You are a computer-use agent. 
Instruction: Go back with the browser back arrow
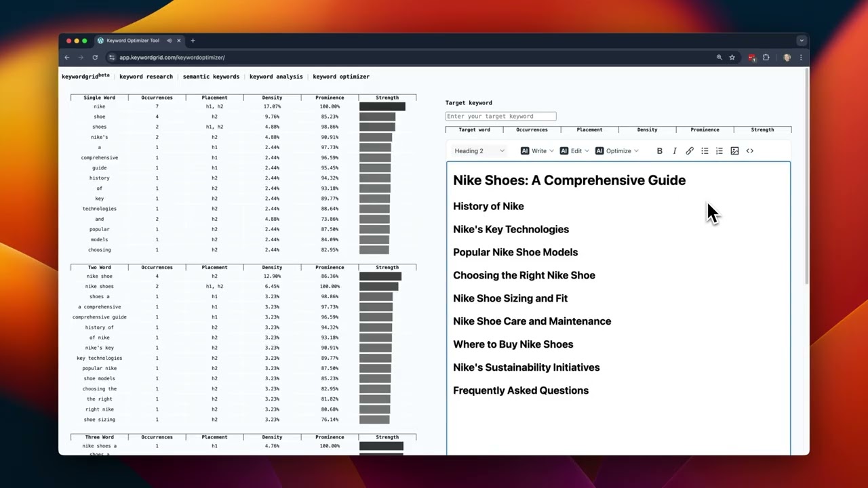tap(67, 58)
